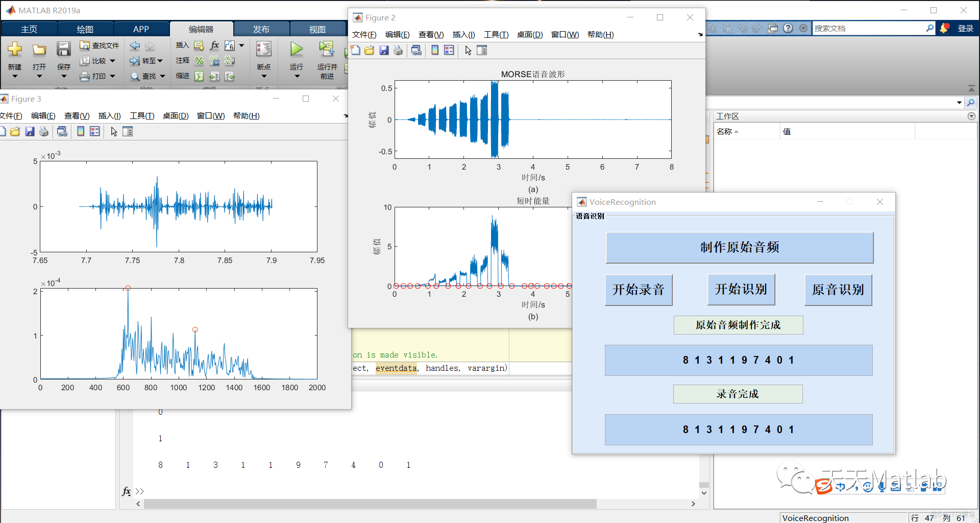This screenshot has height=523, width=980.
Task: Click the 开始识别 button
Action: pos(741,290)
